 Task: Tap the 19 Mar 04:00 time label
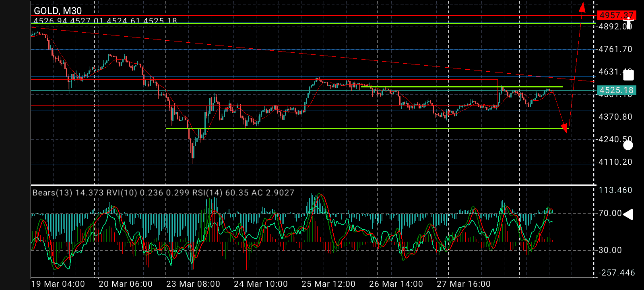pyautogui.click(x=58, y=284)
